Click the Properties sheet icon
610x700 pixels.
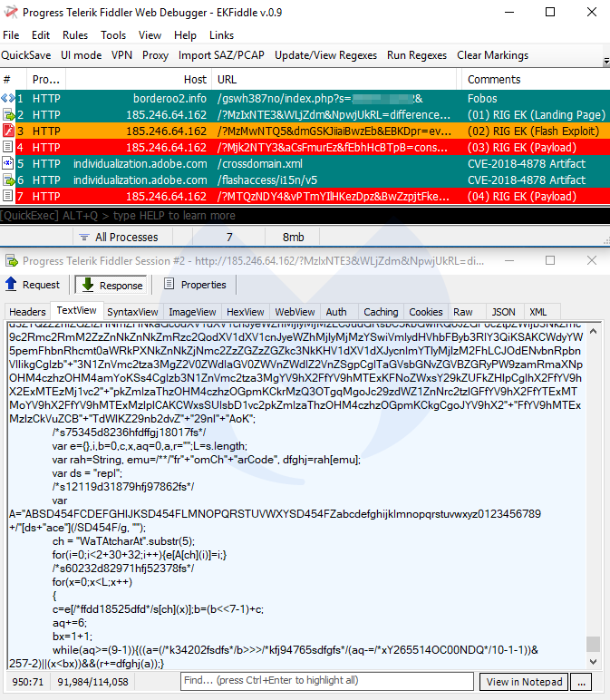click(169, 284)
